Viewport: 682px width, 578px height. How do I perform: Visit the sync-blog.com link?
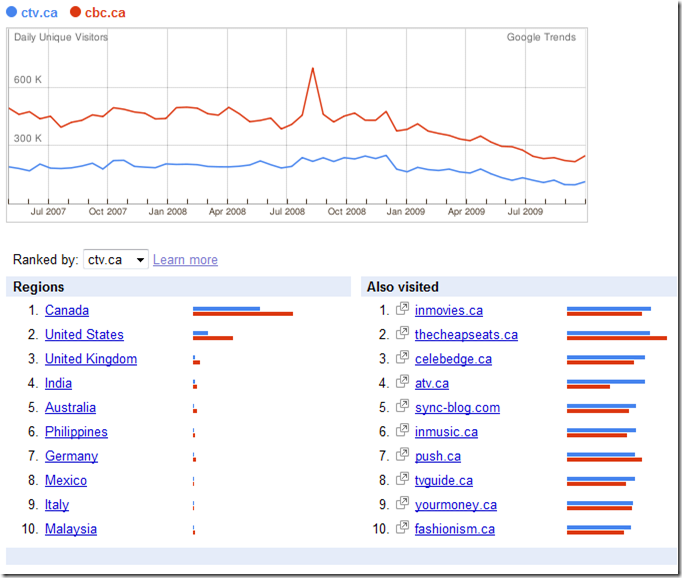coord(458,408)
